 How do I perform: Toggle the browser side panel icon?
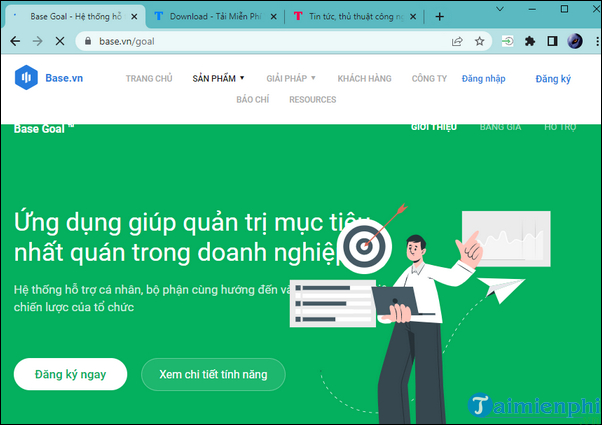coord(552,41)
